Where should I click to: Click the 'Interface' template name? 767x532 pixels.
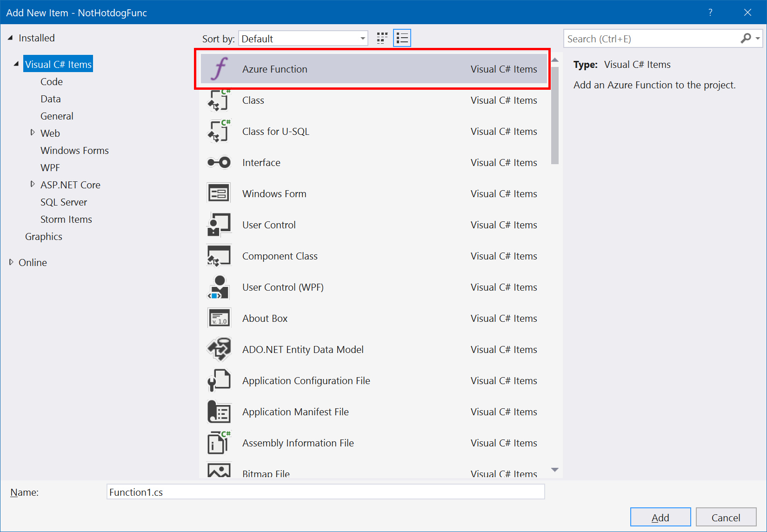(261, 162)
